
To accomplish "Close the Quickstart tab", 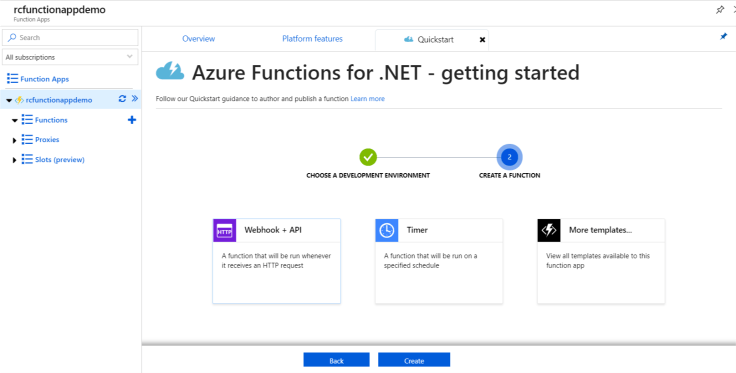I will pos(482,40).
